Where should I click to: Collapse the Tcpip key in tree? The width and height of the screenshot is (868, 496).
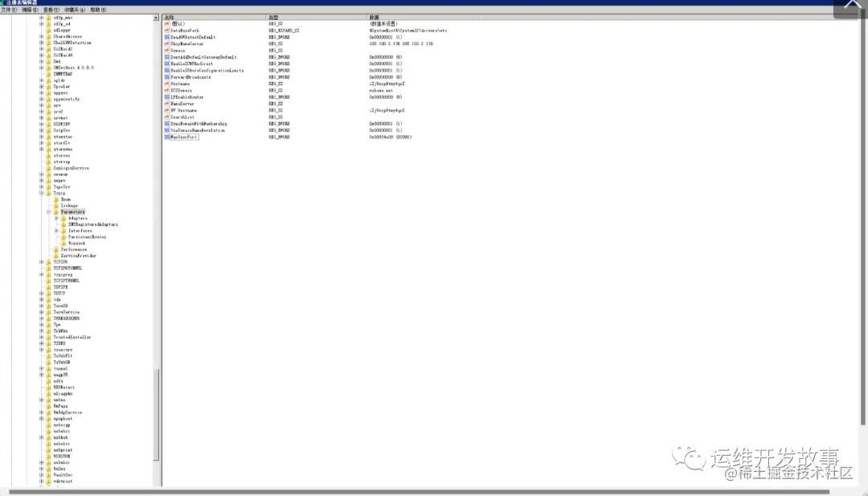(x=42, y=193)
